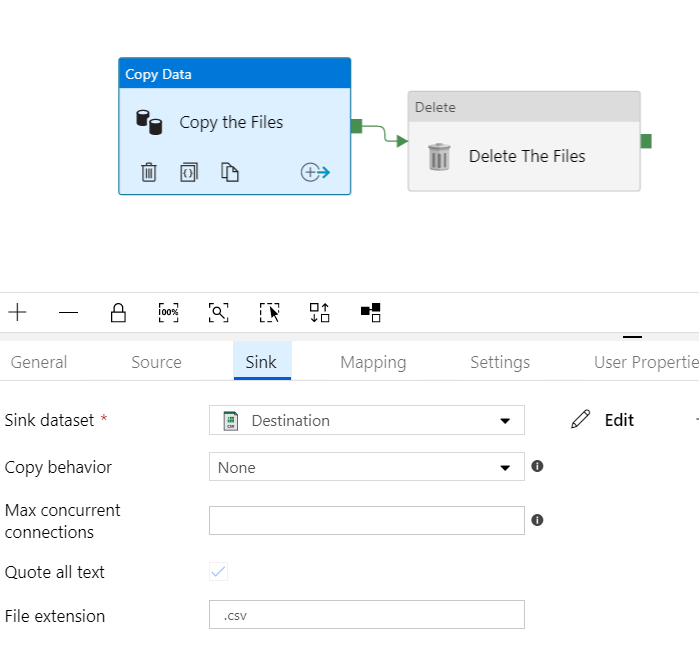The image size is (699, 657).
Task: Click the zoom-to-fit icon
Action: click(x=218, y=312)
